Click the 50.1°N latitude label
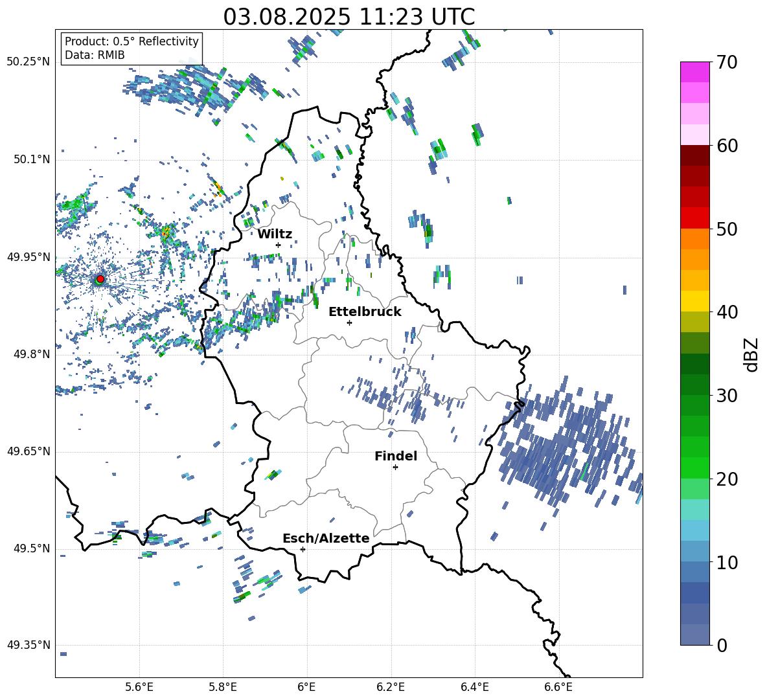 click(32, 159)
